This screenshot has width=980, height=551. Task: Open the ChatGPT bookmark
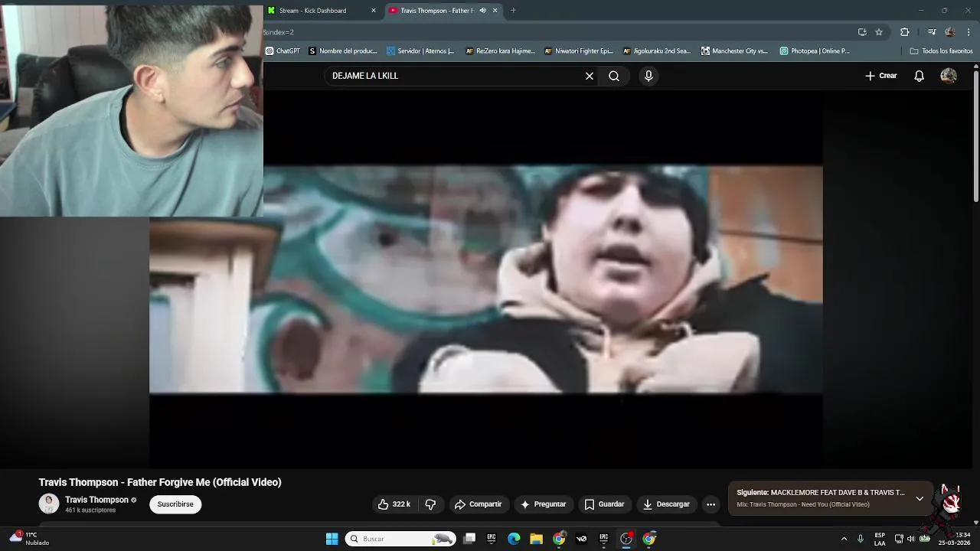(283, 51)
